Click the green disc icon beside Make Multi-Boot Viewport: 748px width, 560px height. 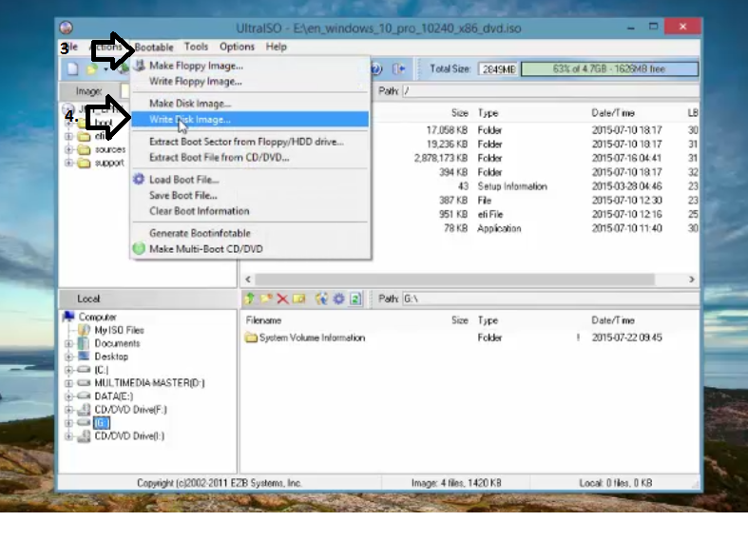coord(139,248)
